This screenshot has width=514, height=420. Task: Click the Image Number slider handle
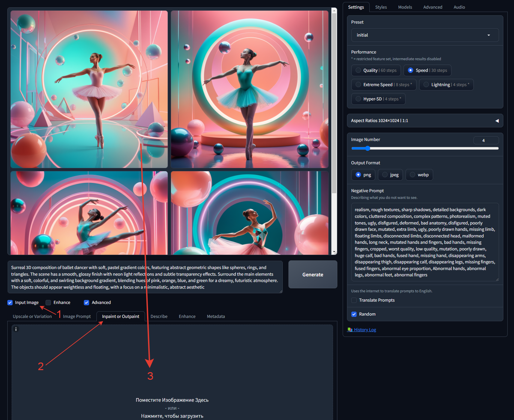tap(367, 148)
